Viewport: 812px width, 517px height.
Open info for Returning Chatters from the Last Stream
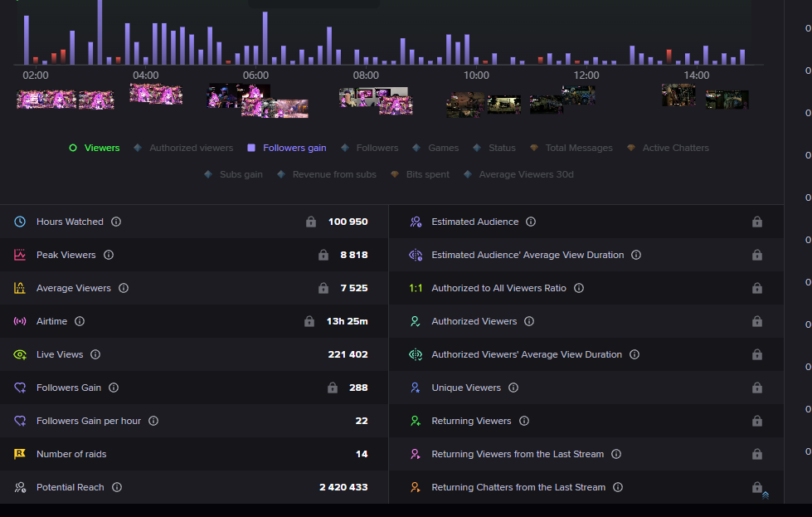click(x=618, y=487)
